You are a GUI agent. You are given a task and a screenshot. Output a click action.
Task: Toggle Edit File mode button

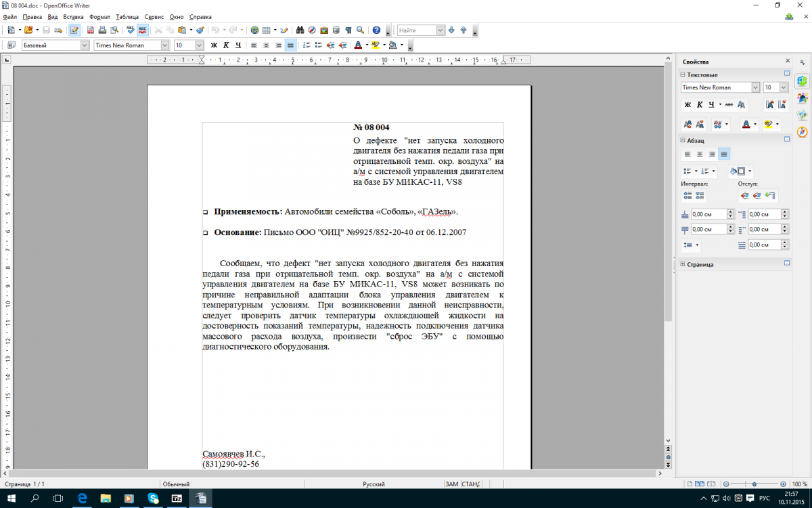tap(74, 30)
